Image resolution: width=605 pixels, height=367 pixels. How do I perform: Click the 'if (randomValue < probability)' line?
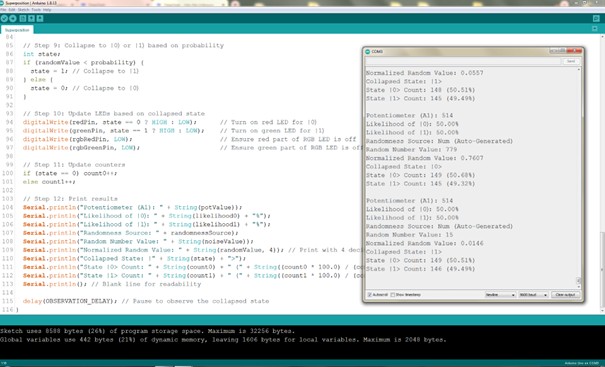point(83,63)
